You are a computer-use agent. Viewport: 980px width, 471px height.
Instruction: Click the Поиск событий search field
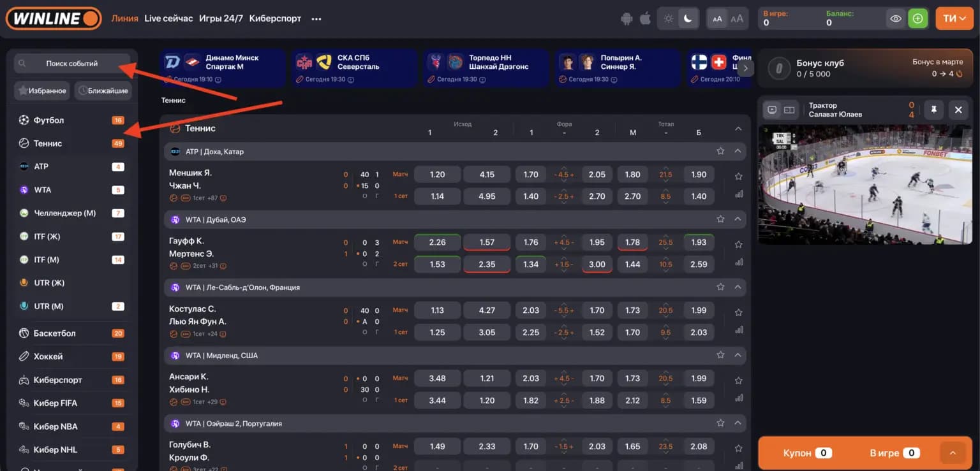pyautogui.click(x=72, y=64)
